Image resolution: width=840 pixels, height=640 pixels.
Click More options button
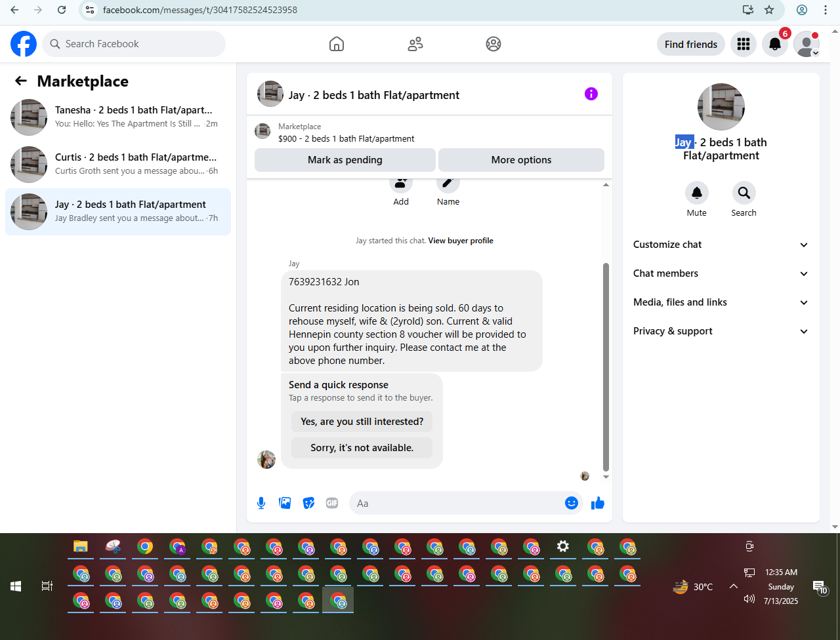pos(521,160)
